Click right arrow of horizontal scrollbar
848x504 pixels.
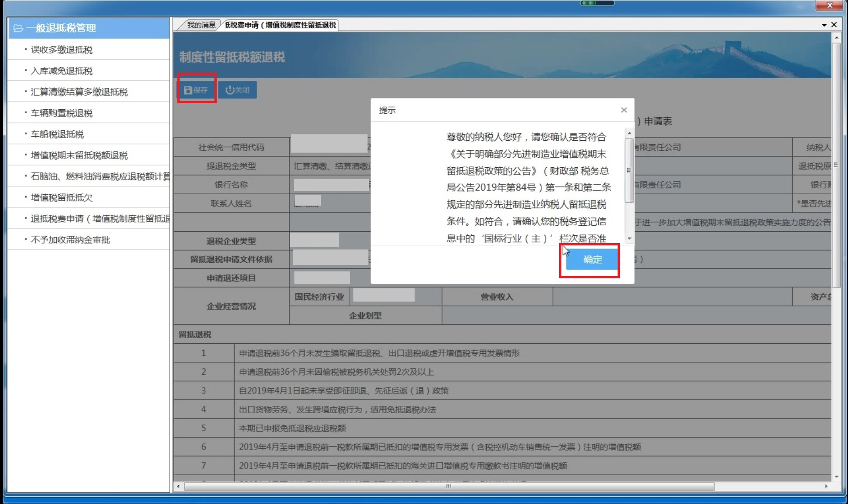click(826, 486)
